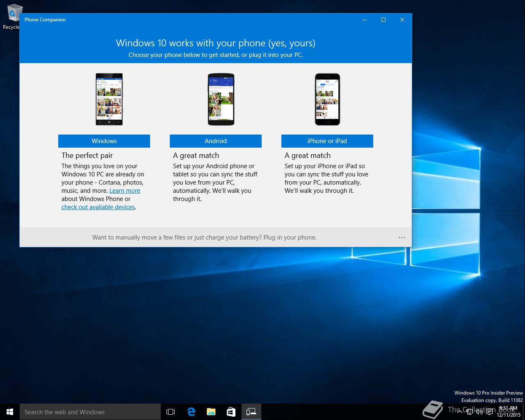Image resolution: width=525 pixels, height=420 pixels.
Task: Click the 'Windows 10 works with your phone' heading
Action: (x=216, y=43)
